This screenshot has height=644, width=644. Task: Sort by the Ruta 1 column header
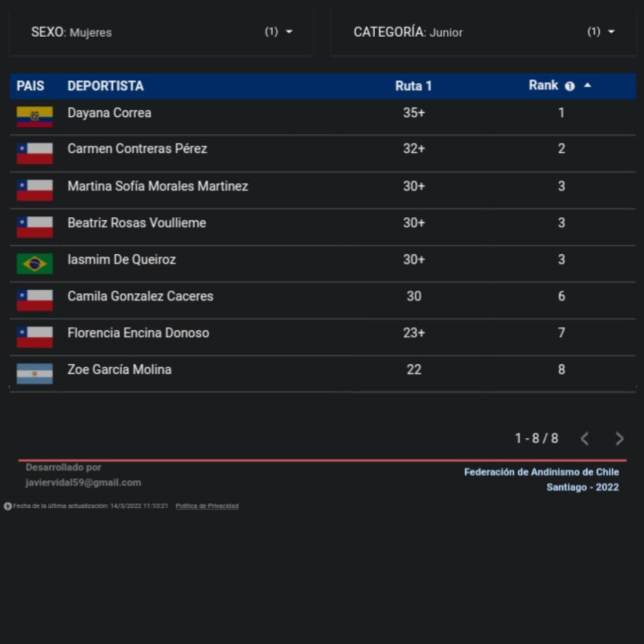(413, 86)
